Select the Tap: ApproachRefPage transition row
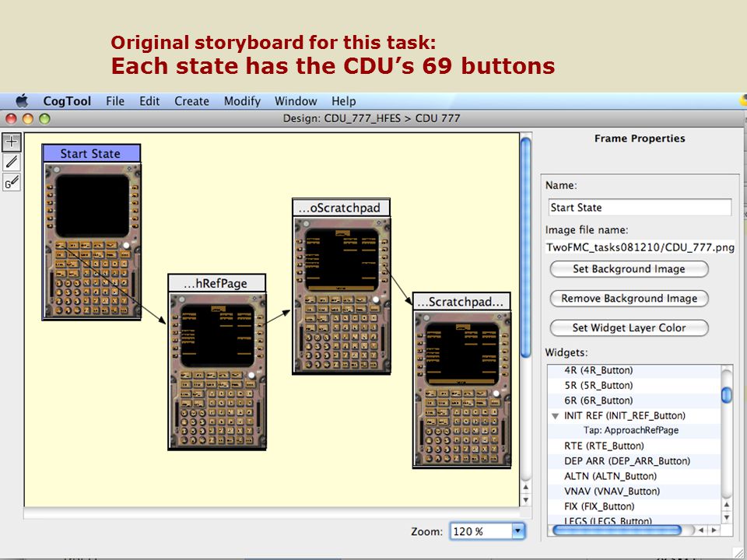Viewport: 747px width, 560px height. pyautogui.click(x=633, y=430)
